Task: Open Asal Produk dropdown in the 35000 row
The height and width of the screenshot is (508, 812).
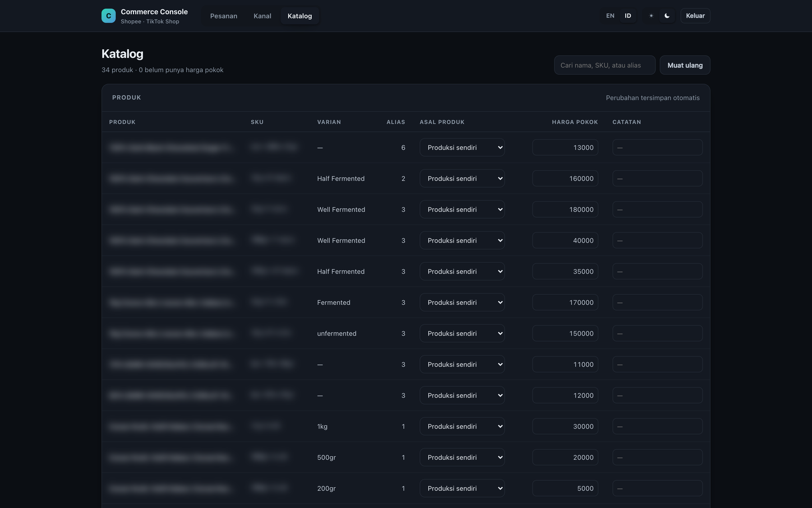Action: [462, 271]
